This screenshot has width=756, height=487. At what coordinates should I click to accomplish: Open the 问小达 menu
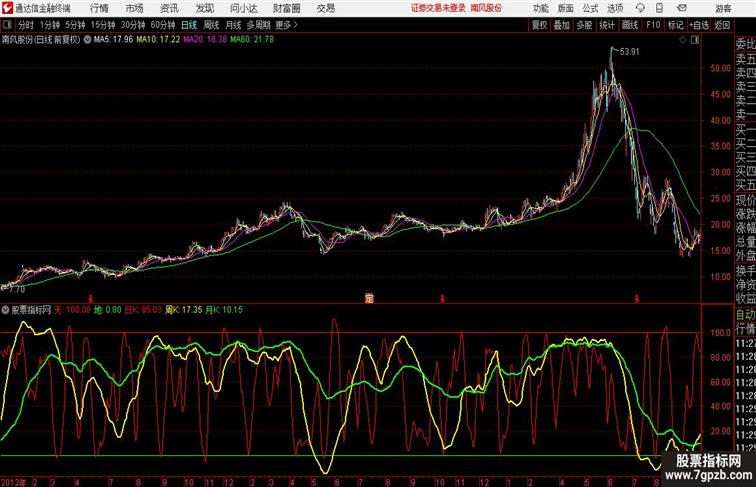click(243, 8)
